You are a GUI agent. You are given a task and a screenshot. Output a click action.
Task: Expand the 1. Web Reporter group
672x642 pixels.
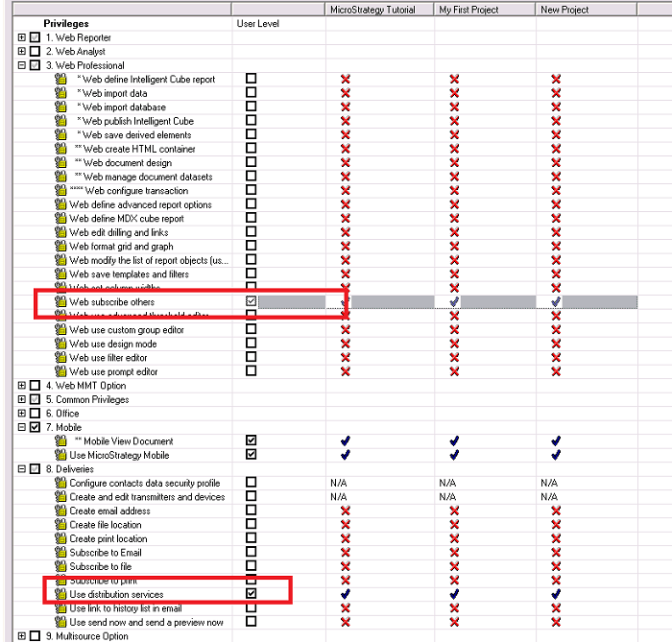(22, 37)
